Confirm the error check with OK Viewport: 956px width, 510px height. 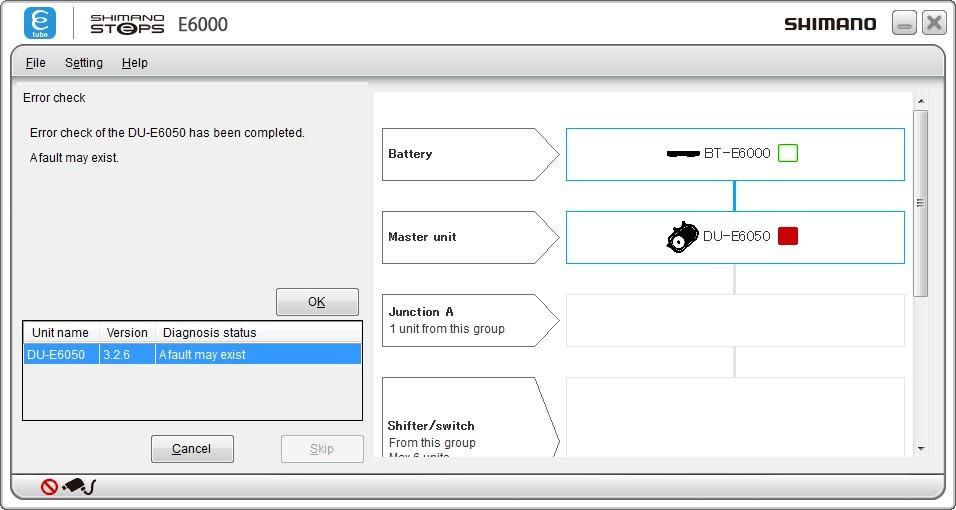[317, 302]
